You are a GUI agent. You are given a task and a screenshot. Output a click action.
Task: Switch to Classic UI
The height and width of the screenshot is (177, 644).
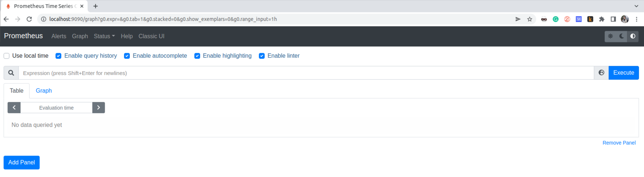pos(151,36)
